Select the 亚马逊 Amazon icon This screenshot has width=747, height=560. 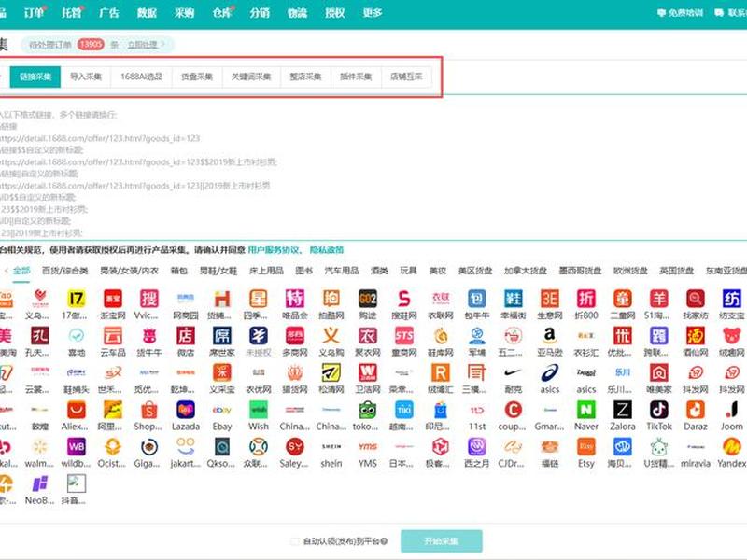coord(549,336)
